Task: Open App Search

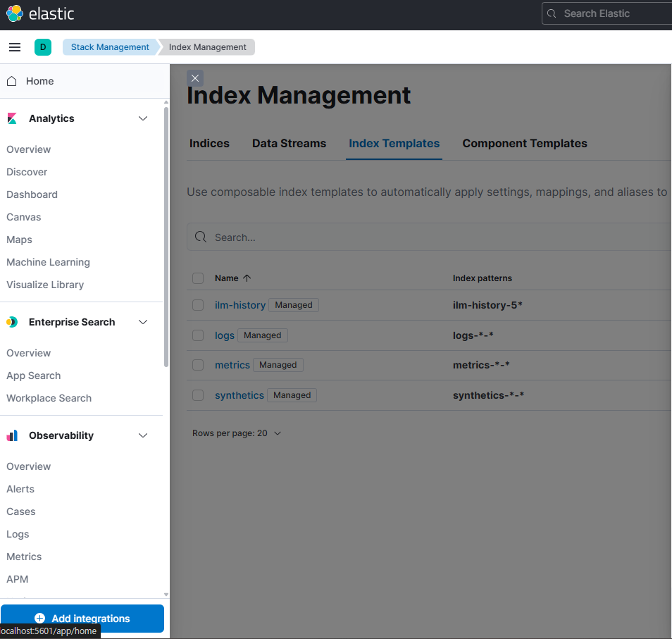Action: [x=34, y=376]
